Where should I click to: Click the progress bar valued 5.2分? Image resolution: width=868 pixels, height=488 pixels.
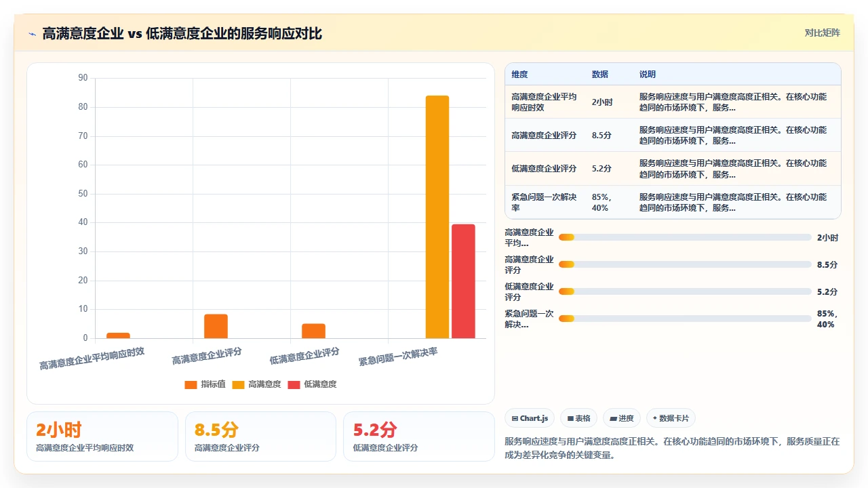coord(685,291)
